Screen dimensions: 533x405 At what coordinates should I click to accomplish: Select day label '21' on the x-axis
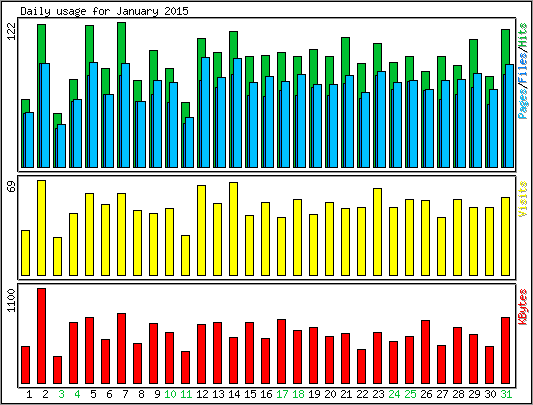(346, 394)
